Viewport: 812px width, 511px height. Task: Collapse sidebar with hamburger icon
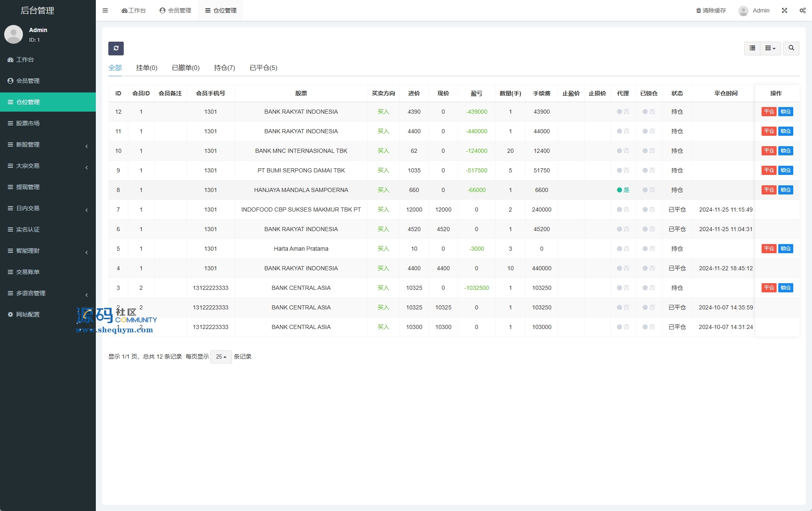(105, 10)
